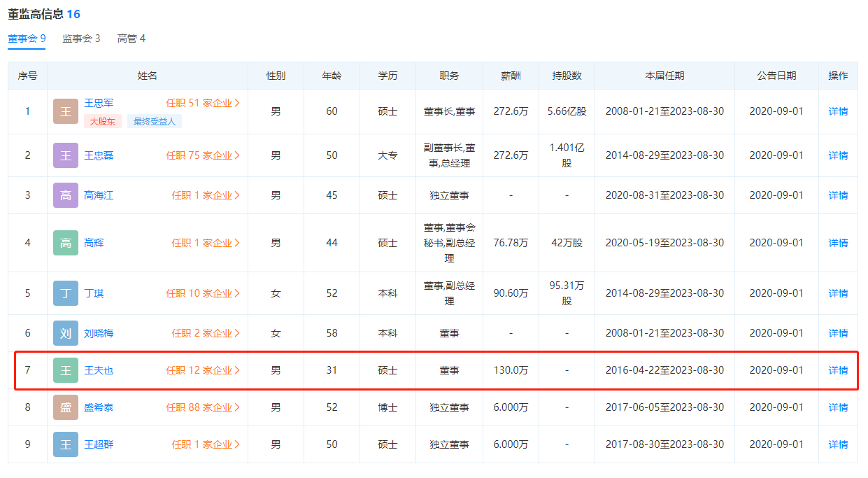The width and height of the screenshot is (868, 478).
Task: Click the 最终受益人 tag
Action: coord(155,121)
